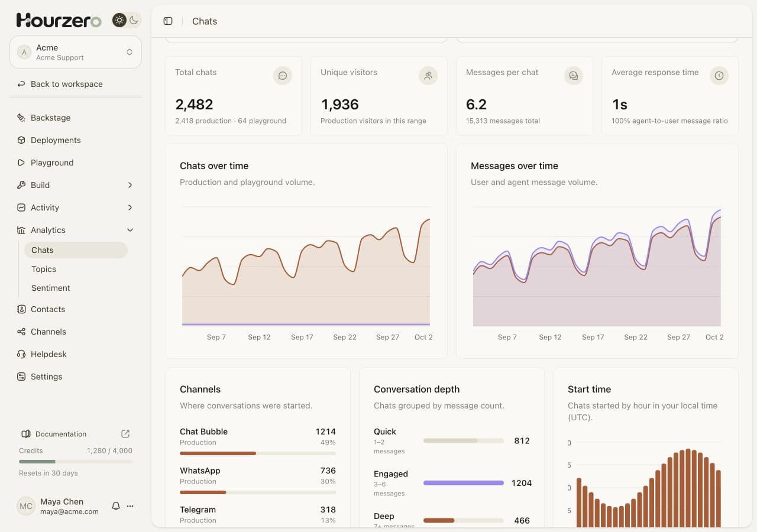Click the Unique visitors people icon
This screenshot has height=532, width=757.
click(x=428, y=76)
